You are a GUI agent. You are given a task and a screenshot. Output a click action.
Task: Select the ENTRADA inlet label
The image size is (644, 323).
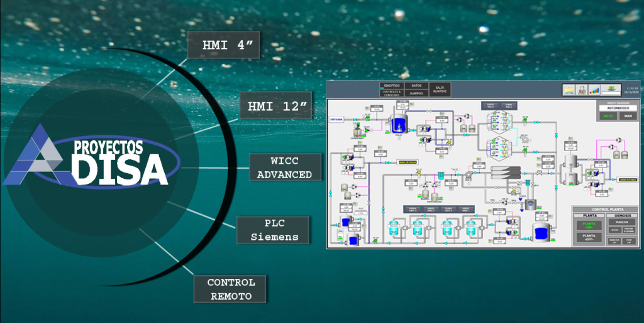[336, 119]
